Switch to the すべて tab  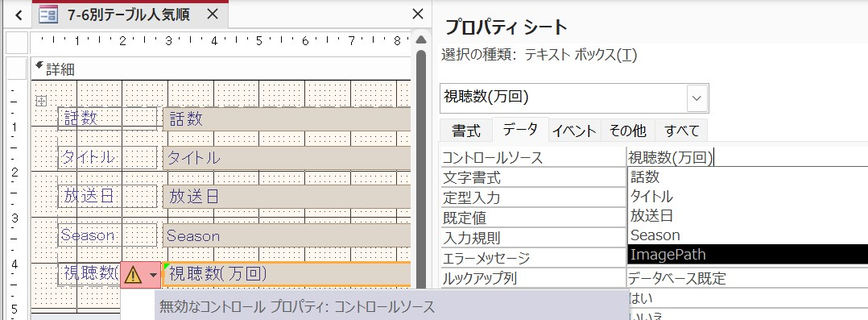click(x=681, y=131)
